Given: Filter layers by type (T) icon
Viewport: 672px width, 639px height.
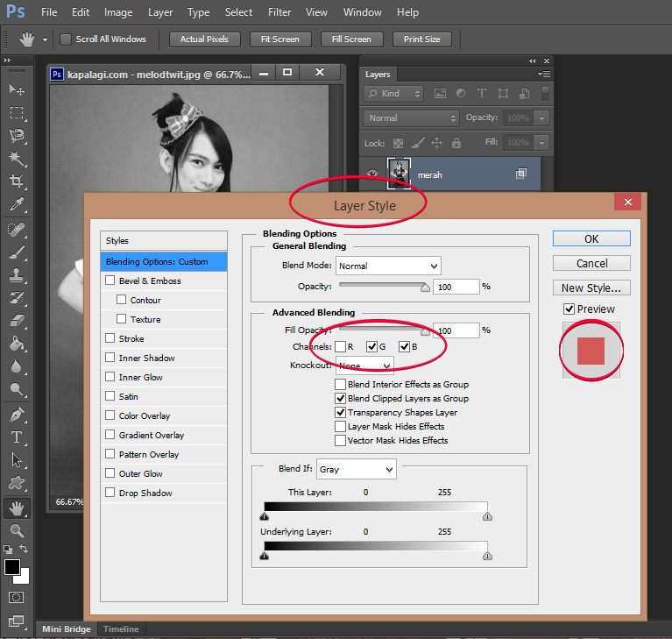Looking at the screenshot, I should pos(482,94).
